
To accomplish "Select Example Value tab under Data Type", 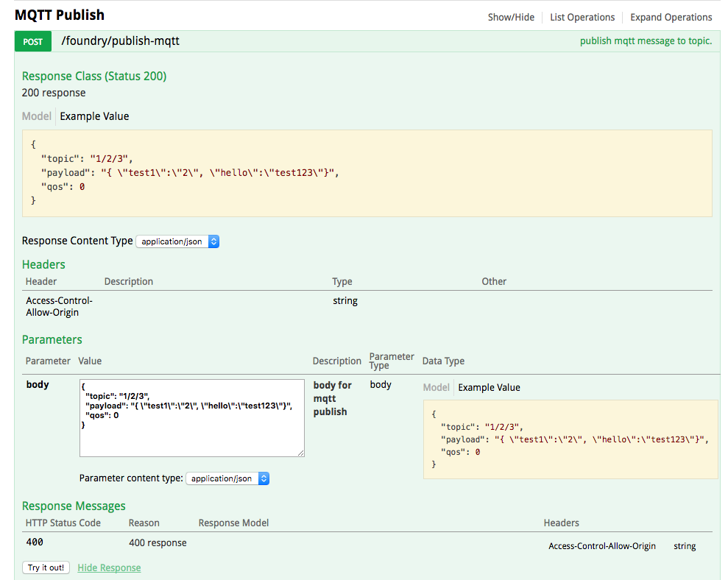I will tap(489, 387).
